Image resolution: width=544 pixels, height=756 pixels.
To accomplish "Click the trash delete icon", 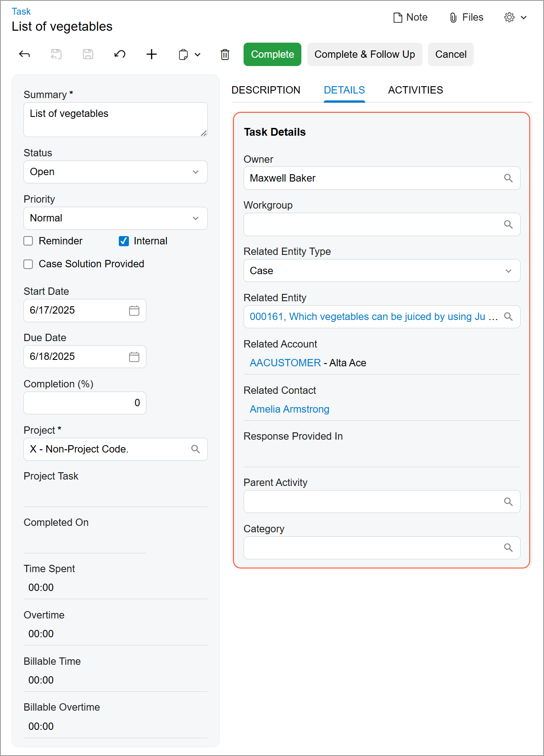I will coord(225,55).
